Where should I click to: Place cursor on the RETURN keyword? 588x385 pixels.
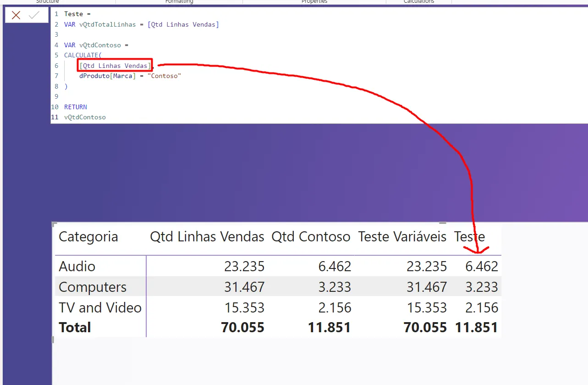coord(76,107)
